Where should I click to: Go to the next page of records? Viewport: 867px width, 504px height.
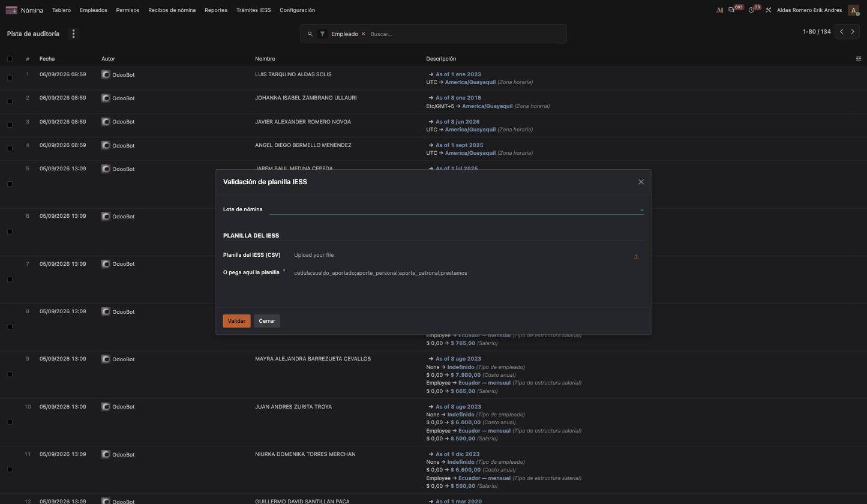tap(853, 32)
